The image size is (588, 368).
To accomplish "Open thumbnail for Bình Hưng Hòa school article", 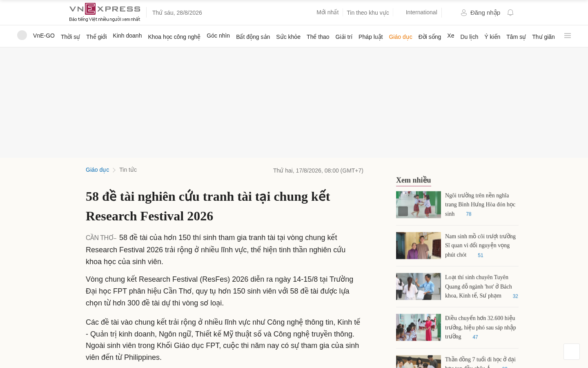I will click(419, 204).
